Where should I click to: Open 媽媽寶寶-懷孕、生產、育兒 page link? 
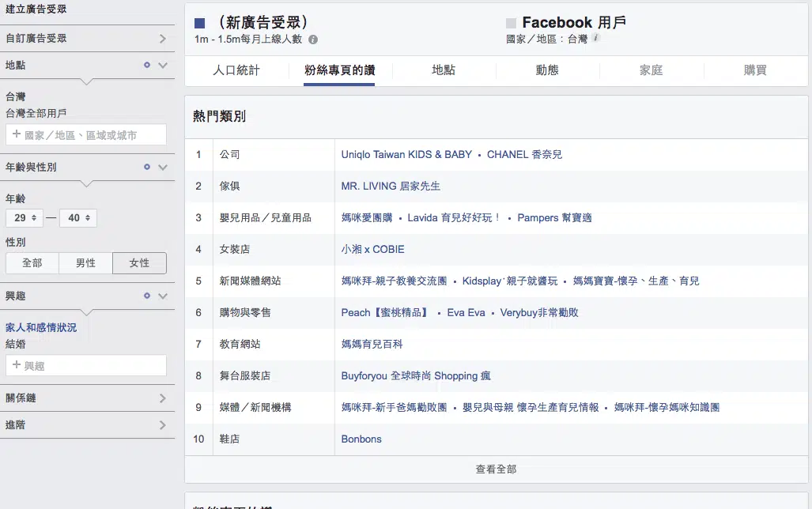point(636,281)
